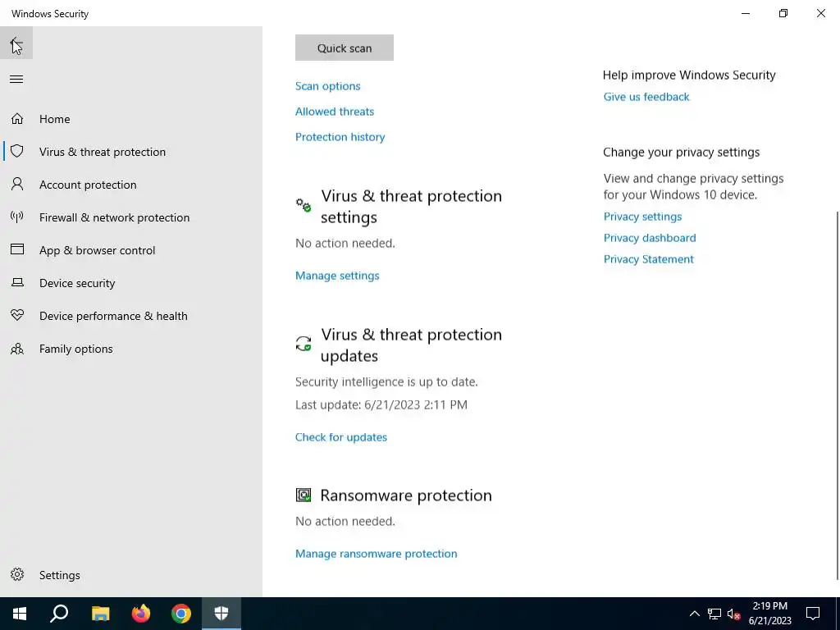Click the refresh icon beside protection updates heading

[304, 344]
